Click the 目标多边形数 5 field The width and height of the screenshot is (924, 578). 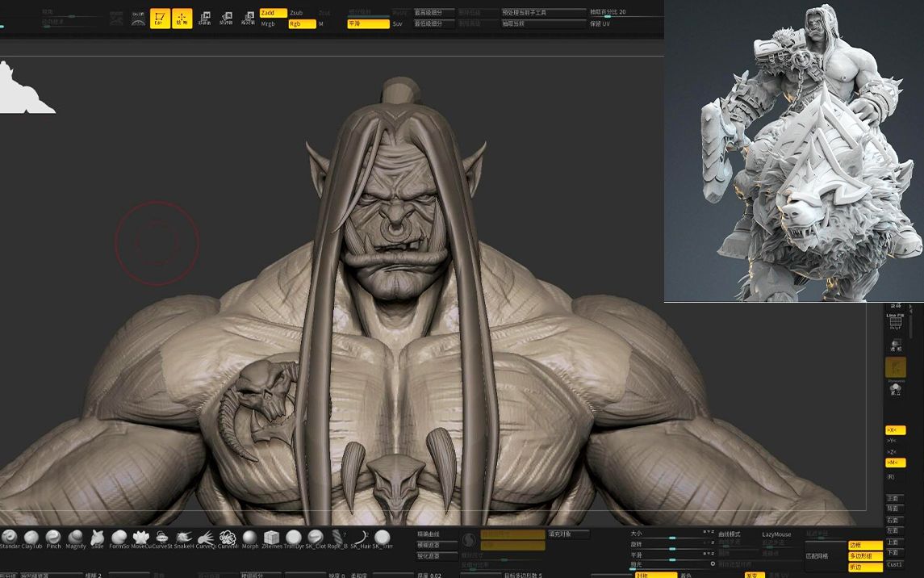pyautogui.click(x=523, y=575)
